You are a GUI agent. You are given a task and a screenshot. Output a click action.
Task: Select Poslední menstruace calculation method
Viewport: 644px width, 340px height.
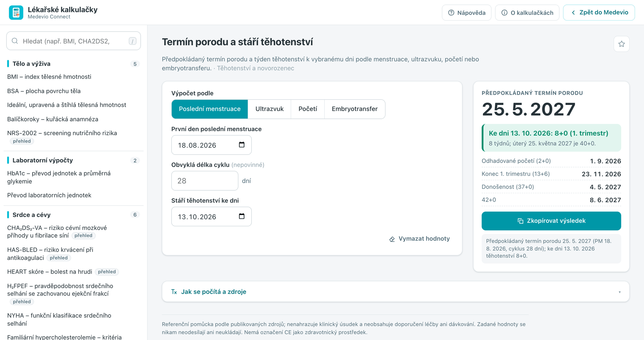click(210, 109)
